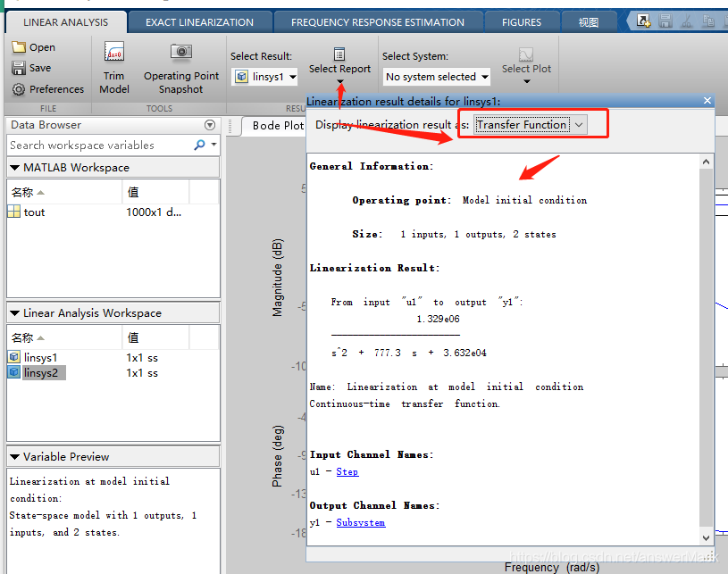Collapse the Linear Analysis Workspace section
The width and height of the screenshot is (728, 574).
tap(15, 313)
